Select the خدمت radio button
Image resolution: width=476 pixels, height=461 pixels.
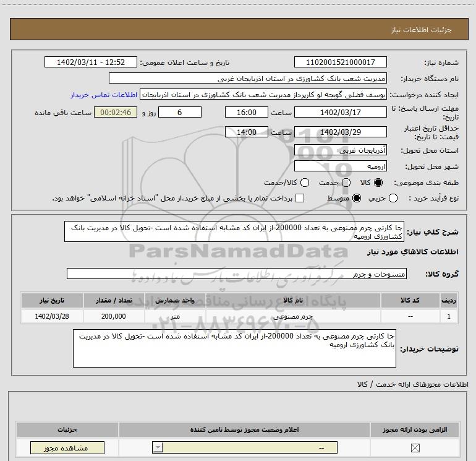point(346,183)
